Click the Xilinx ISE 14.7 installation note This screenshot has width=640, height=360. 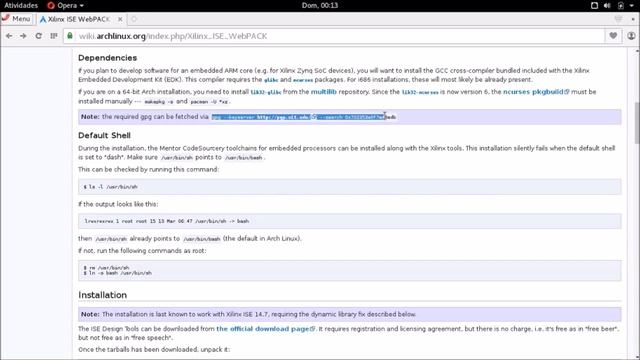349,314
